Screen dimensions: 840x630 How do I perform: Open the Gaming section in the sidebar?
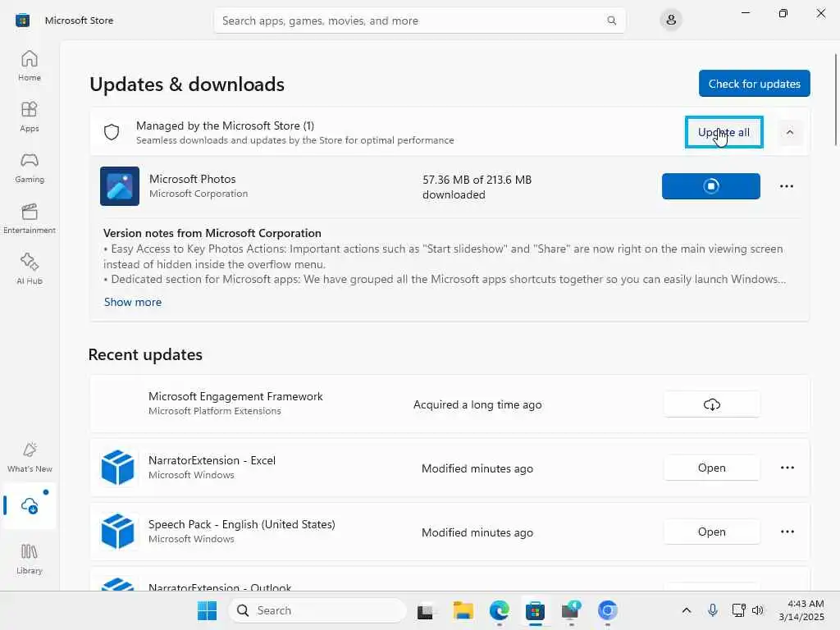click(30, 167)
